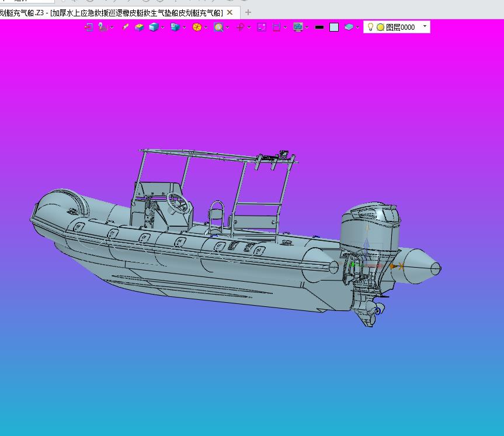
Task: Click the outboard motor on the boat model
Action: coord(371,228)
